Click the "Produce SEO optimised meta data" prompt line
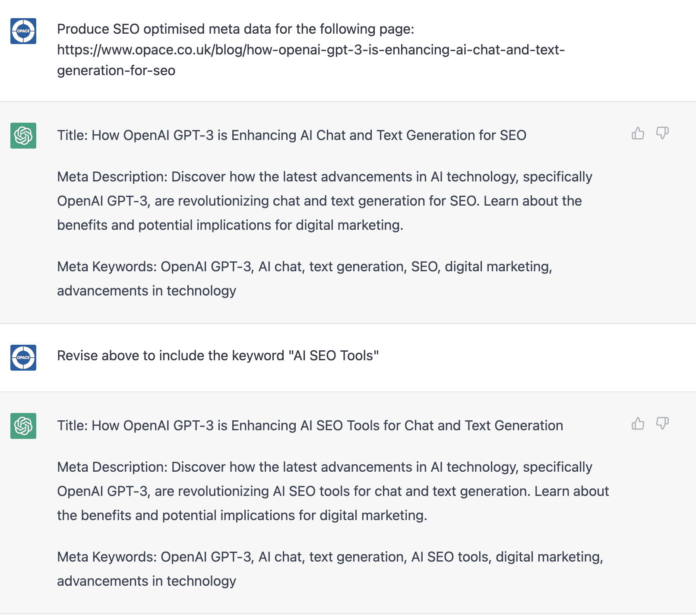Viewport: 696px width, 616px height. click(x=235, y=29)
